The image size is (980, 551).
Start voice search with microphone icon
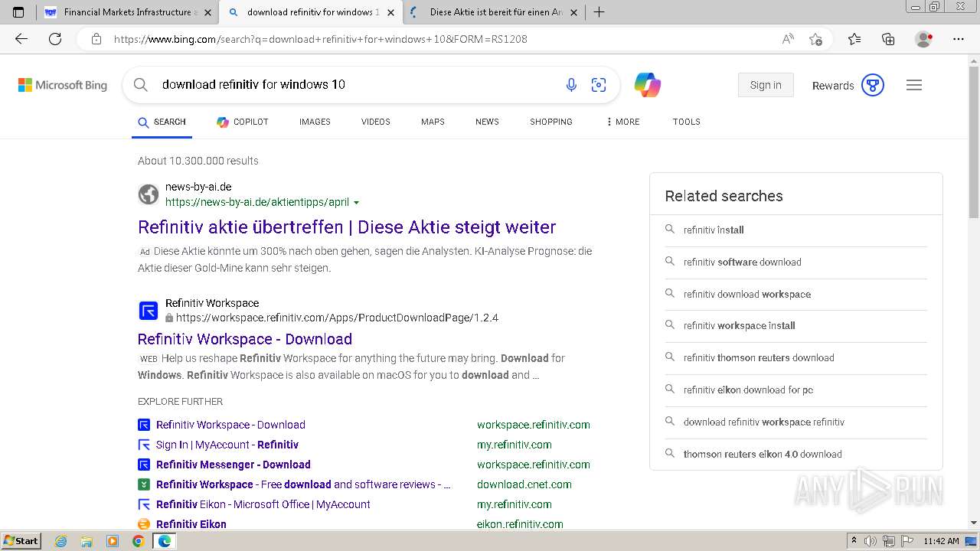571,85
